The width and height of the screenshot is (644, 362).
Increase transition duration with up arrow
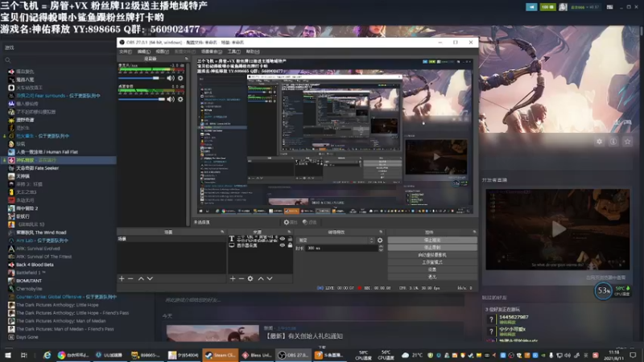(381, 247)
